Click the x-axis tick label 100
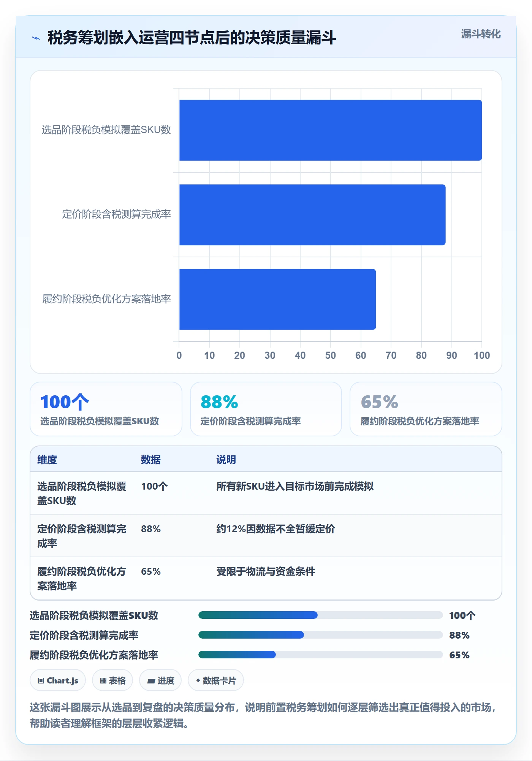 tap(482, 355)
